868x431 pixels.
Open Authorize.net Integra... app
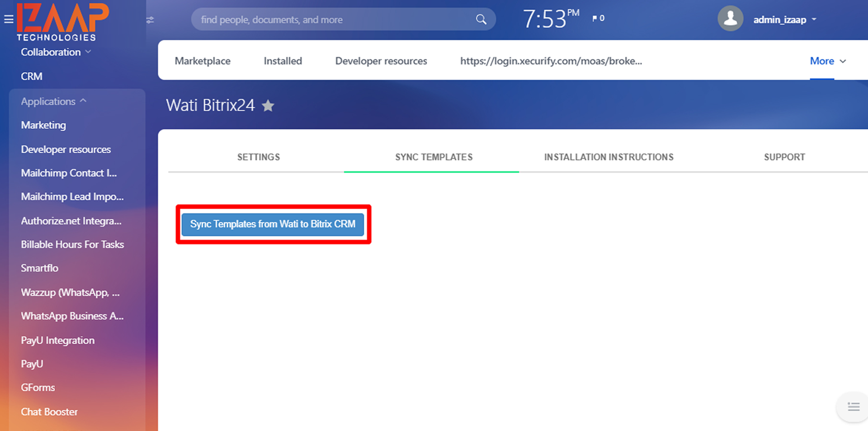[x=71, y=221]
